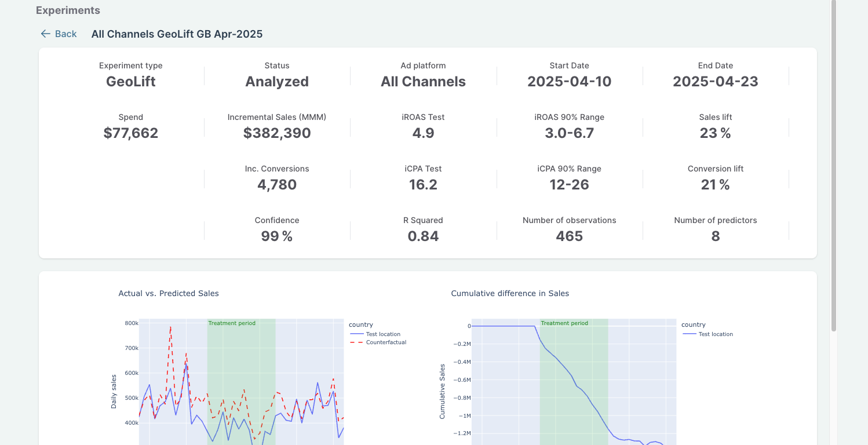Image resolution: width=868 pixels, height=445 pixels.
Task: Click the End Date 2025-04-23
Action: [x=715, y=82]
